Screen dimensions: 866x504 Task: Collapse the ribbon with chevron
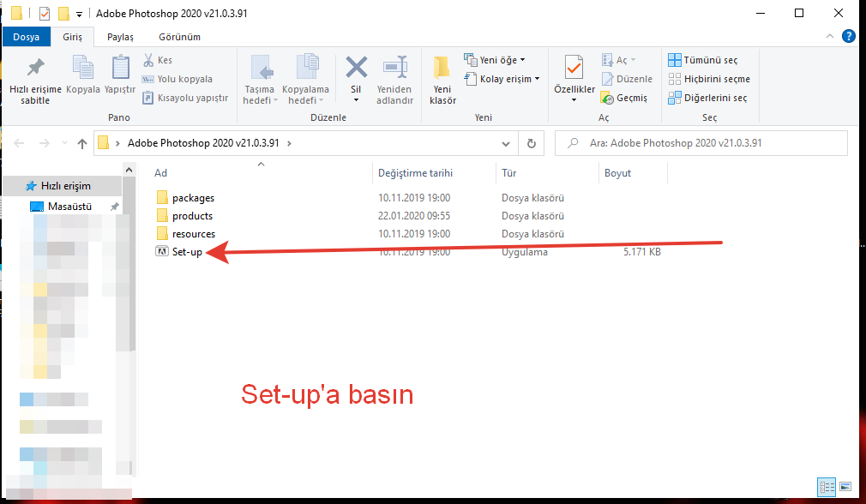pyautogui.click(x=829, y=37)
